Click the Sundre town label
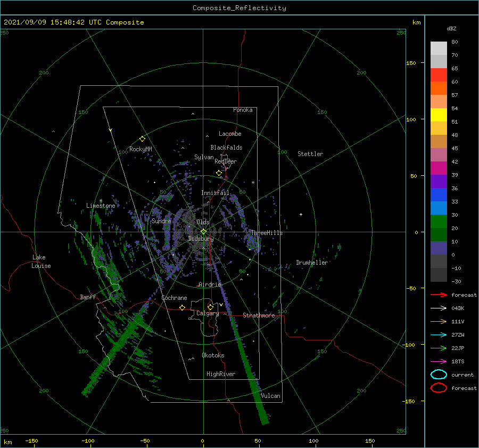 click(162, 221)
